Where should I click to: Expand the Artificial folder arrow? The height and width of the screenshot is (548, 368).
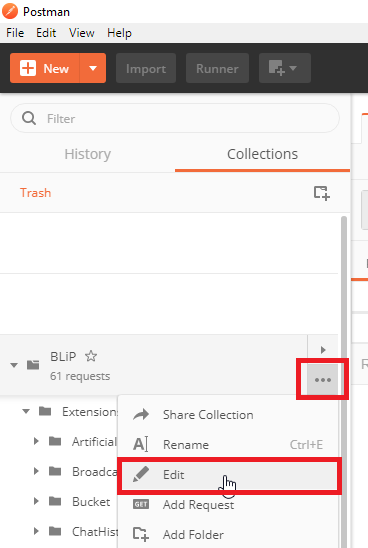(36, 441)
